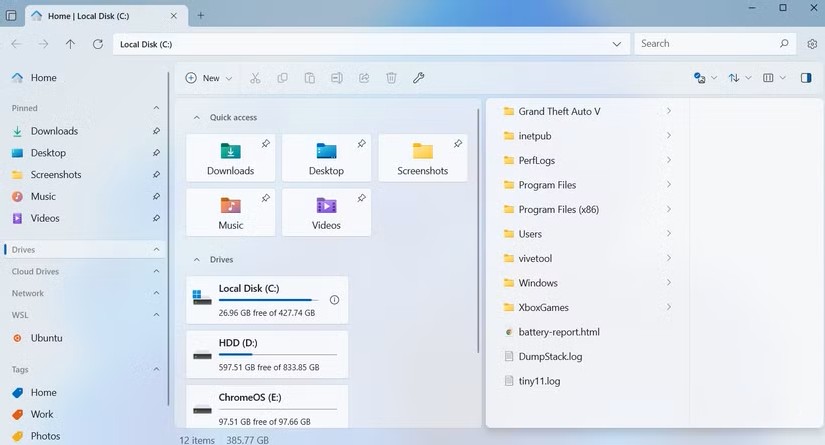
Task: Expand the address bar history dropdown
Action: pyautogui.click(x=617, y=44)
